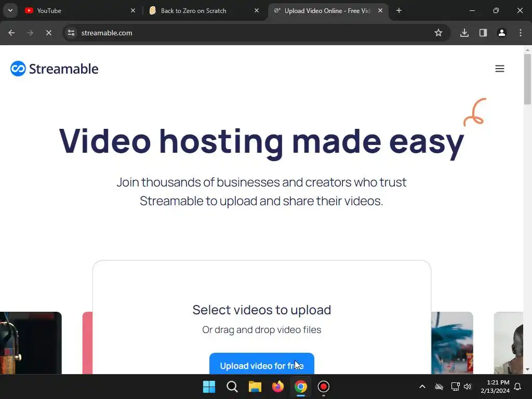Viewport: 532px width, 399px height.
Task: Click the microphone video thumbnail at left
Action: [x=31, y=343]
